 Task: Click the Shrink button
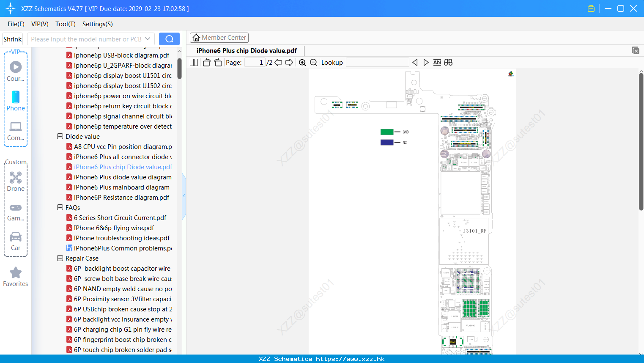coord(12,39)
